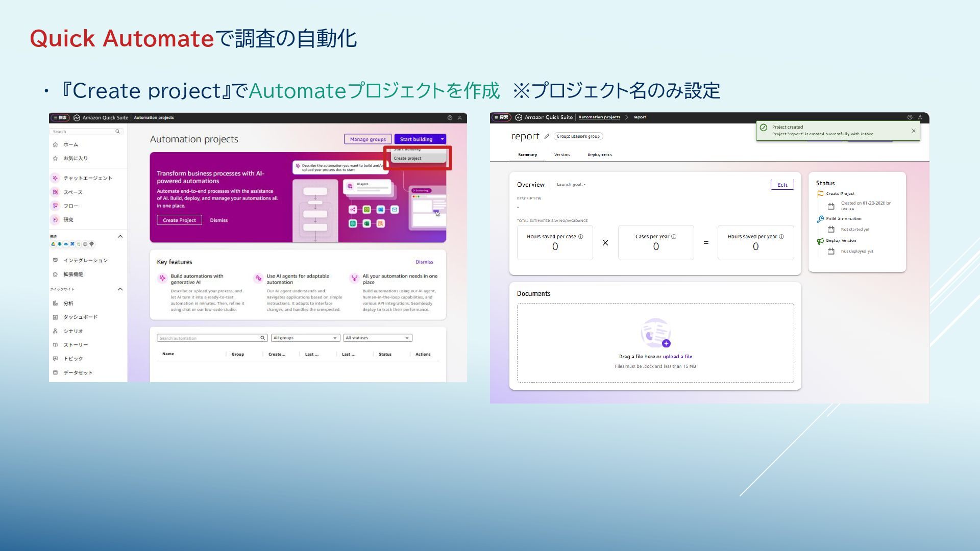Switch to the Versions tab

562,155
